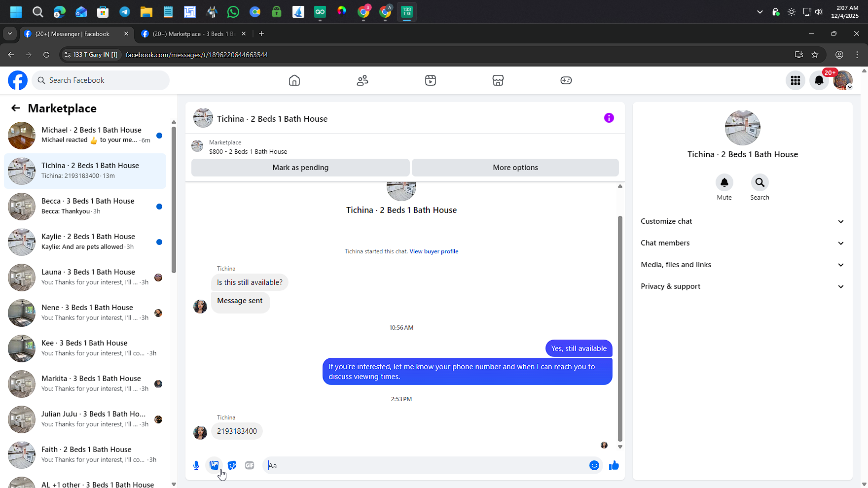Open browser tab search dropdown arrow
Image resolution: width=868 pixels, height=488 pixels.
coord(10,34)
